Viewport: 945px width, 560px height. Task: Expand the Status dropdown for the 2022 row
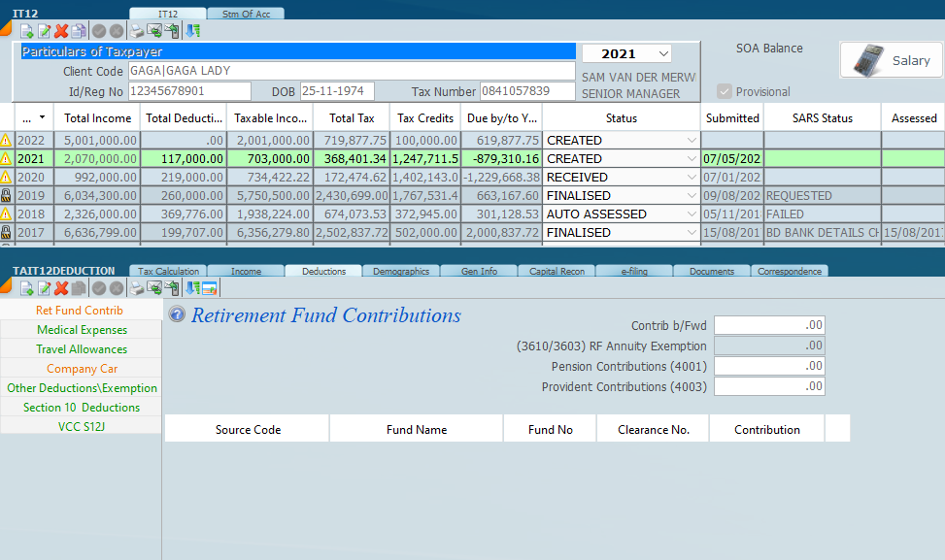point(692,141)
